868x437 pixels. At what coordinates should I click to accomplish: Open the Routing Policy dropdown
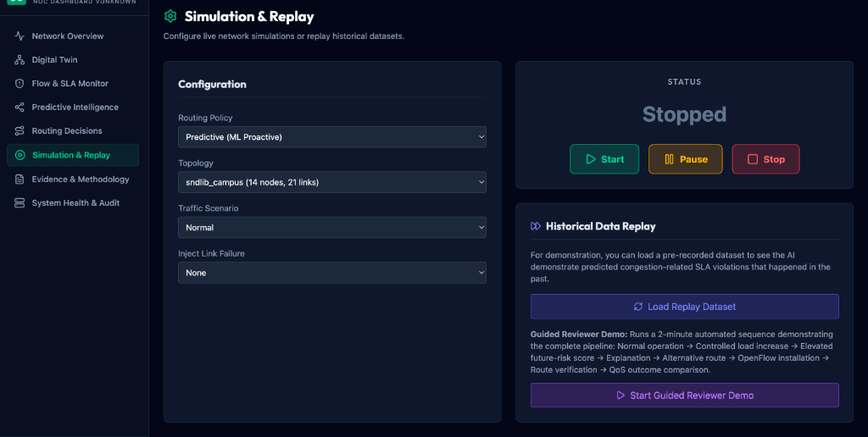point(332,137)
